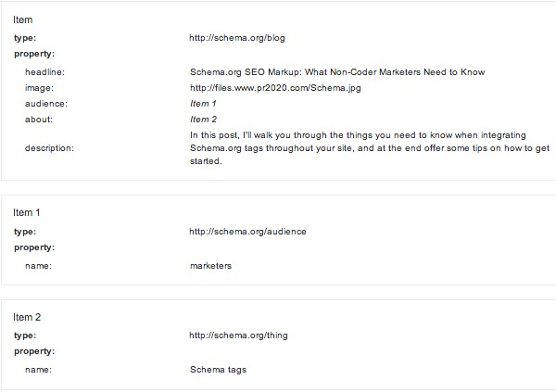Image resolution: width=556 pixels, height=392 pixels.
Task: Click the 'Schema tags' name value
Action: [217, 370]
